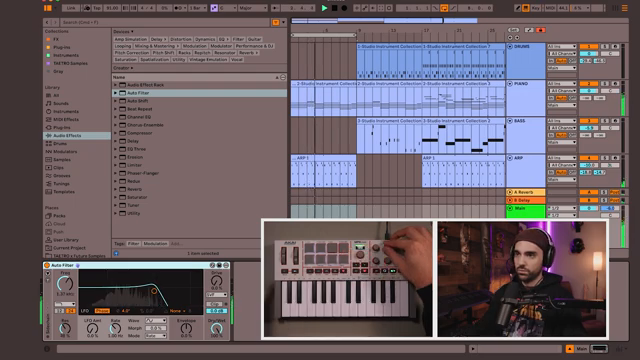
Task: Select the FX collection
Action: [56, 39]
